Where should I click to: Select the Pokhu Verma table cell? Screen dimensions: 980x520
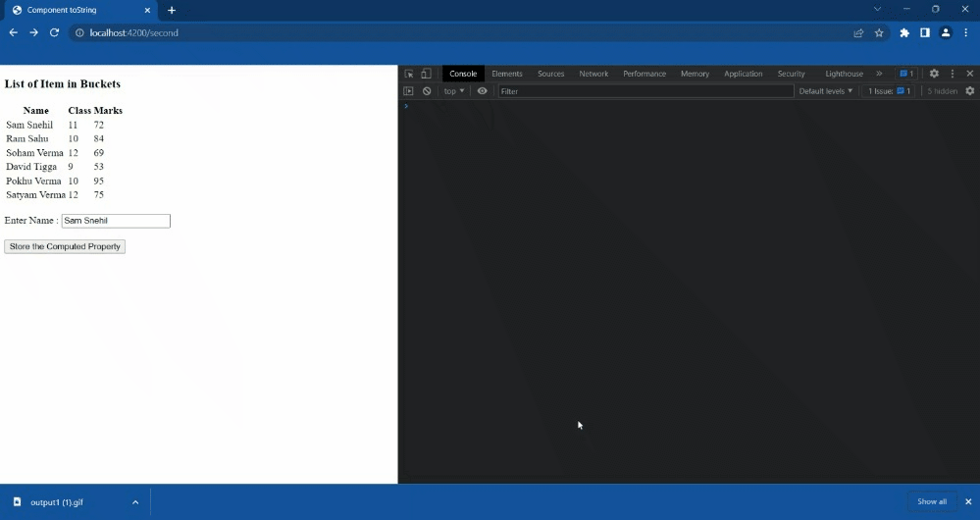pos(33,182)
